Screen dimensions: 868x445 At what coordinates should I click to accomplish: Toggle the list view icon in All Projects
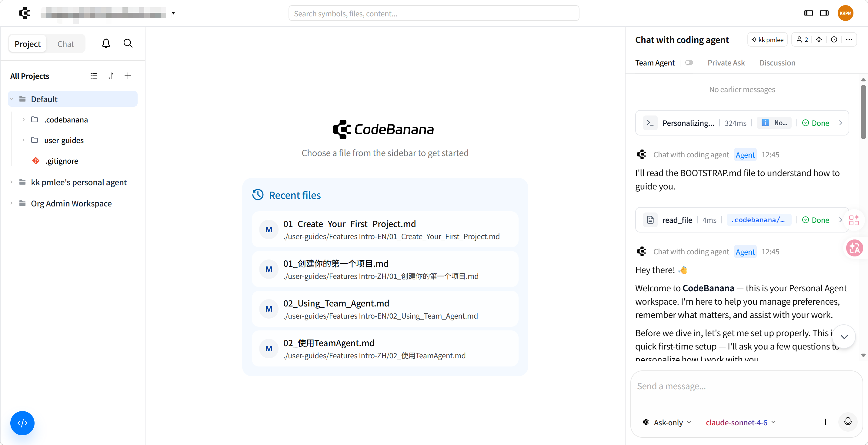(x=94, y=76)
